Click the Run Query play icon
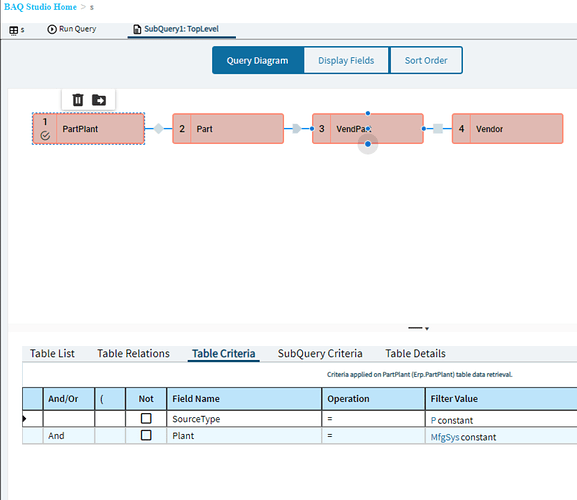Image resolution: width=577 pixels, height=500 pixels. click(52, 29)
